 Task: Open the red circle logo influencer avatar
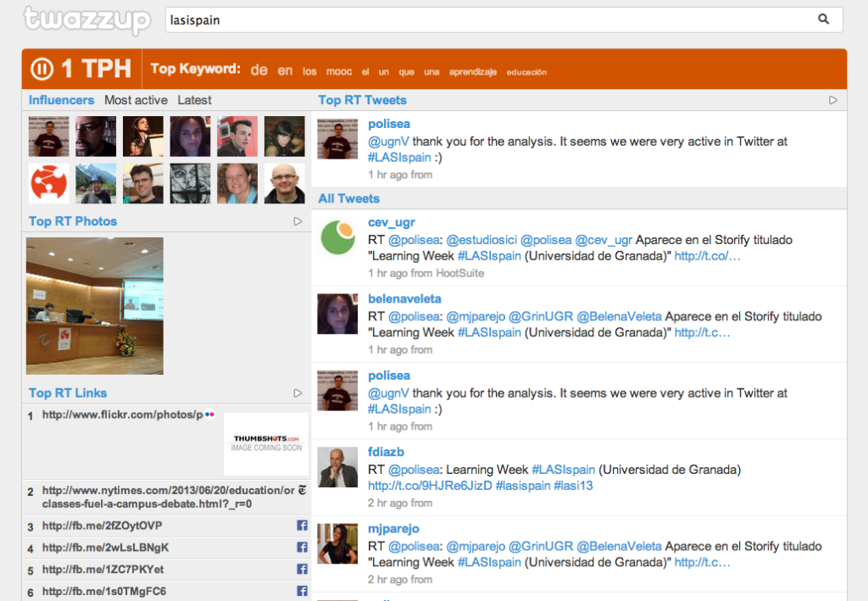click(48, 183)
